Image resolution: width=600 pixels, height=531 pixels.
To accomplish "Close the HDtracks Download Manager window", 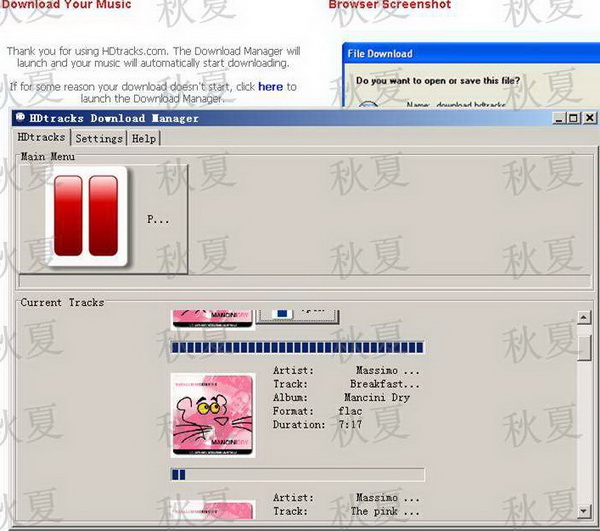I will 590,118.
